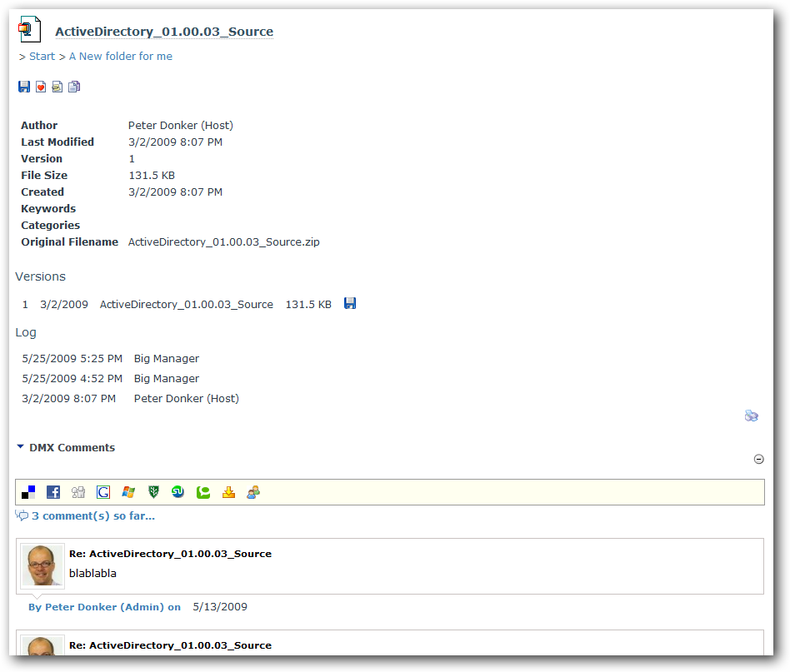This screenshot has width=790, height=672.
Task: Click the green shield Newsvine icon
Action: pos(153,492)
